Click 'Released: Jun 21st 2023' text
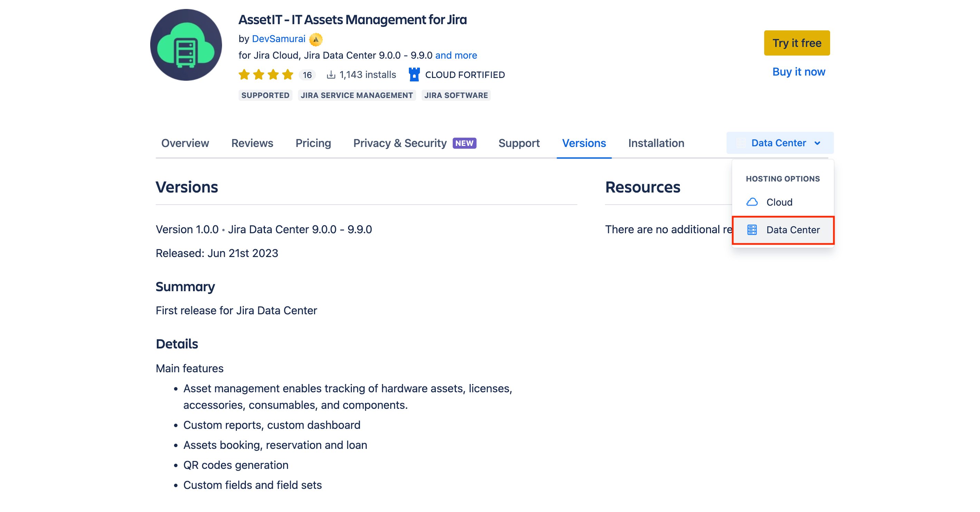Viewport: 980px width, 512px height. pyautogui.click(x=217, y=253)
